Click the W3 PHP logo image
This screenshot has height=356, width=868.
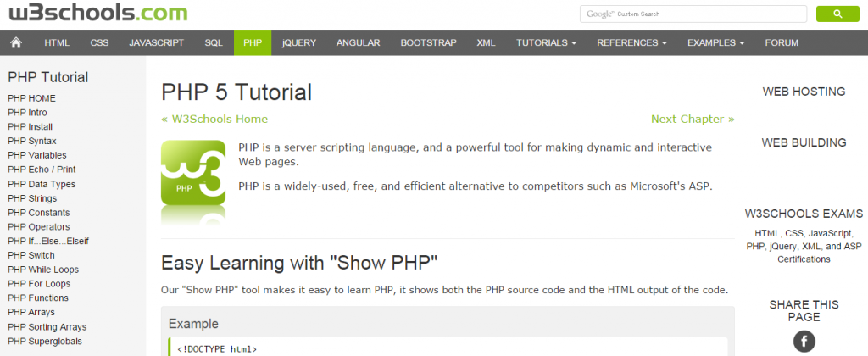pyautogui.click(x=193, y=183)
